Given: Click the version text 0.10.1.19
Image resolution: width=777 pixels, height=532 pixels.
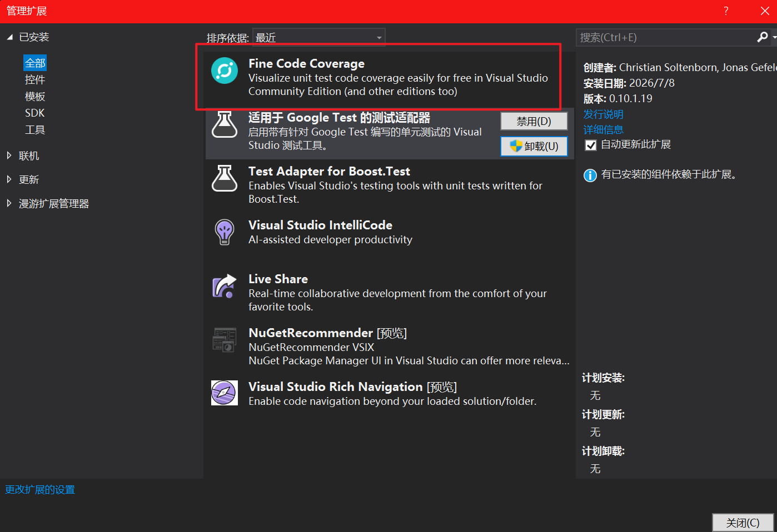Looking at the screenshot, I should (631, 98).
